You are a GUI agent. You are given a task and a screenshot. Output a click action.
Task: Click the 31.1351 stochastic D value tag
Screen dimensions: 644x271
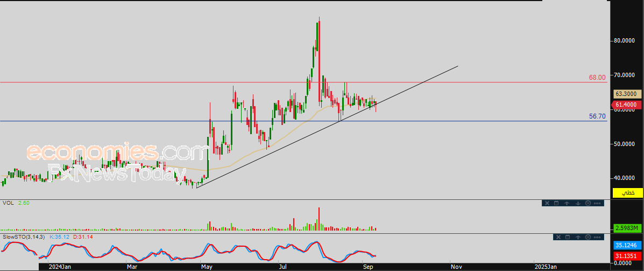[628, 255]
